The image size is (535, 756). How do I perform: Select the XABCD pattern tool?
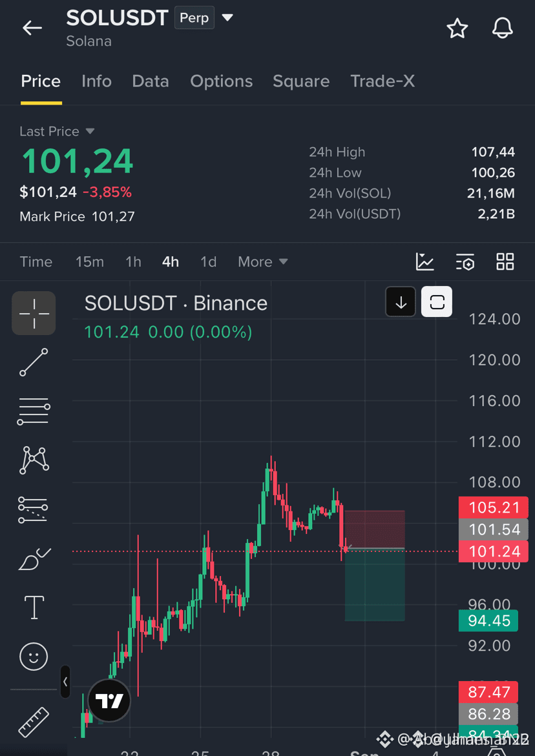click(34, 460)
